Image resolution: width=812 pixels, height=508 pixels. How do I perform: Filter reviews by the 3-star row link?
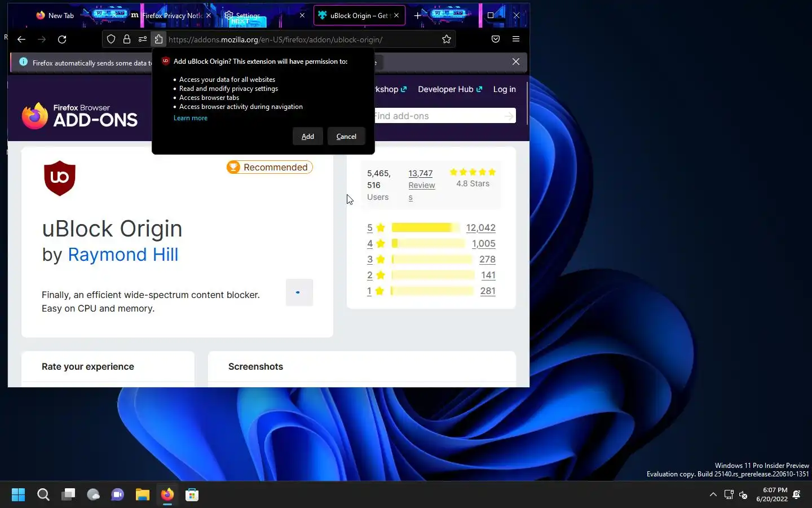point(370,259)
